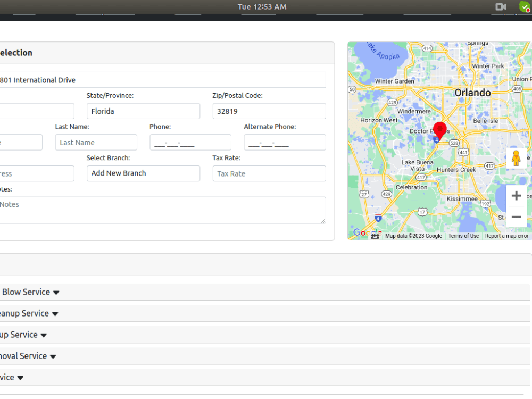Click the Map data ©2023 Google text
This screenshot has width=532, height=399.
[413, 236]
